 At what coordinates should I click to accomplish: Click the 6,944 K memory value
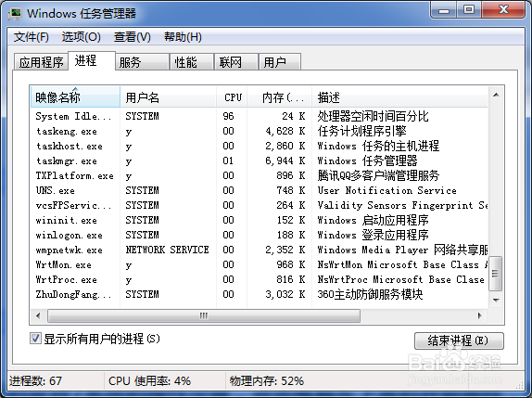[285, 160]
